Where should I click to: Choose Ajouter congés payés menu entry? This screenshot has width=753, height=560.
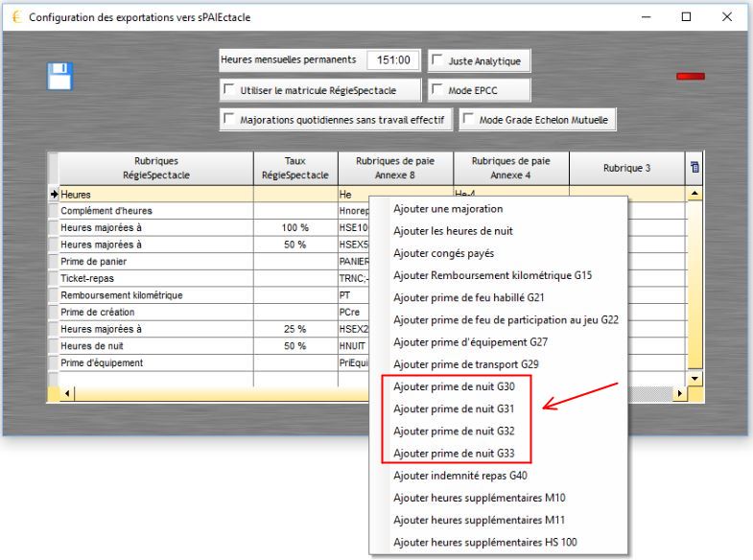(x=444, y=253)
